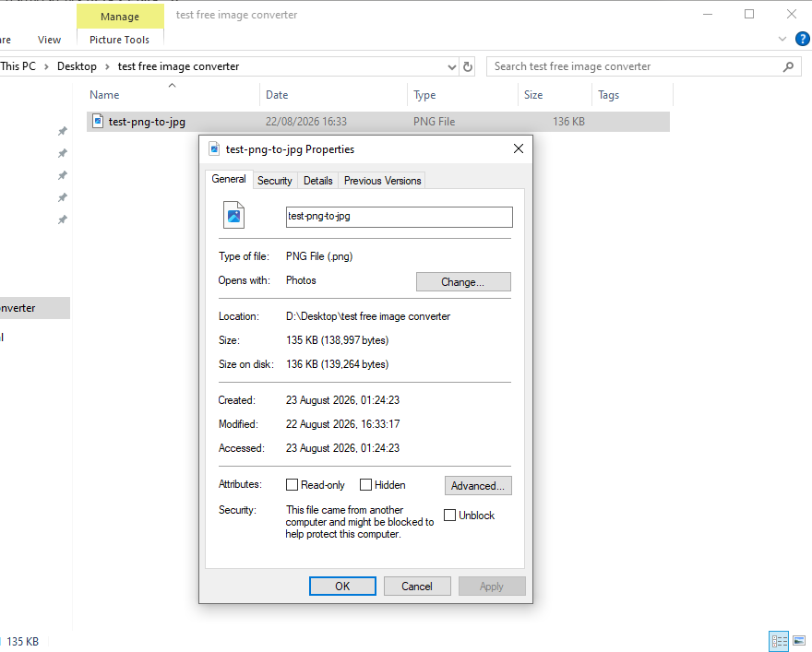Viewport: 812px width, 652px height.
Task: Click This PC in the address path
Action: point(18,66)
